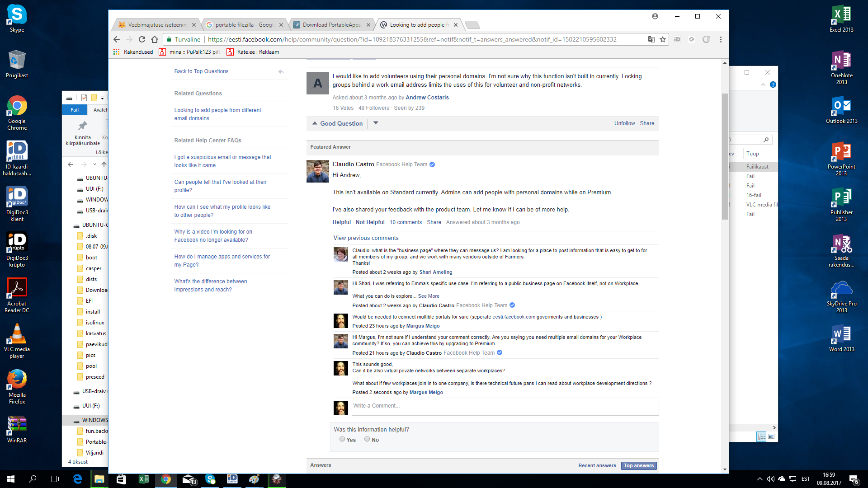Click the Good Question upvote arrow
The image size is (868, 488).
315,123
